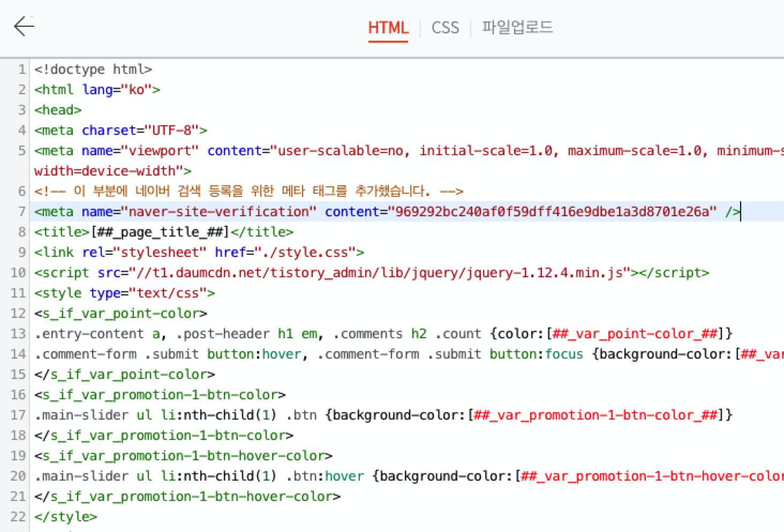This screenshot has width=784, height=532.
Task: Click the .comment-form .submit button:hover rule
Action: pyautogui.click(x=409, y=354)
